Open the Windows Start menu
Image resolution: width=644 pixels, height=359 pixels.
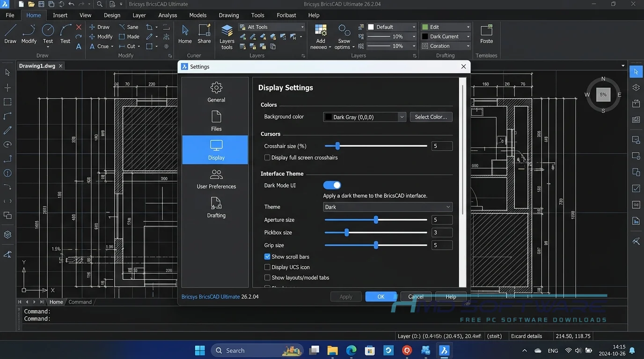tap(200, 351)
